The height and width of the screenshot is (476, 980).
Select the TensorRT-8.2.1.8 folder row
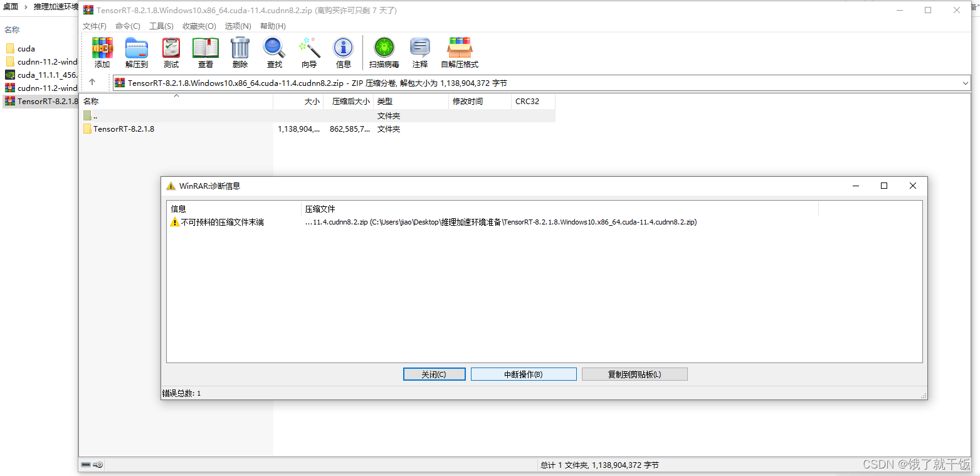(x=317, y=129)
